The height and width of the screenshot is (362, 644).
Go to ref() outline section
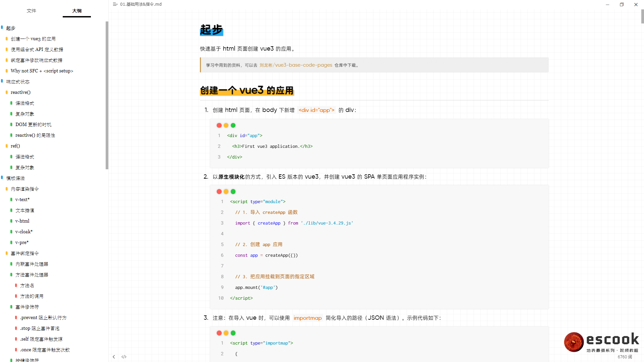pyautogui.click(x=15, y=146)
